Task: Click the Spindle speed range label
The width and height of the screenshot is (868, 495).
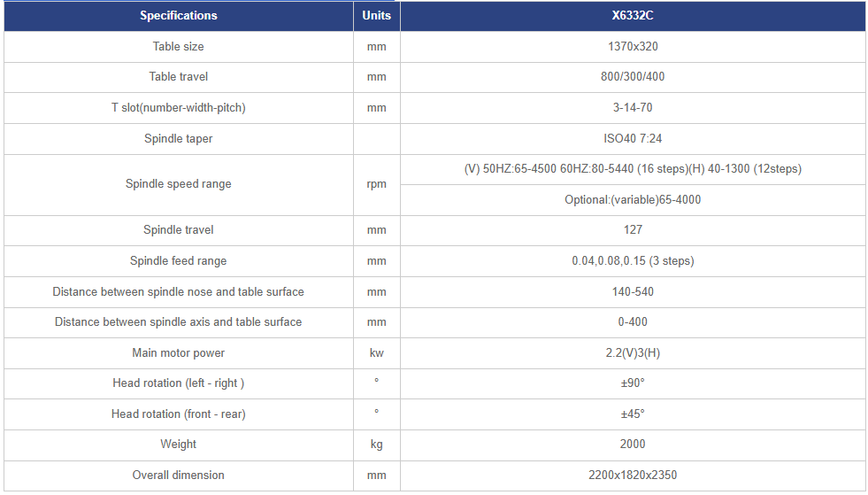Action: click(178, 184)
